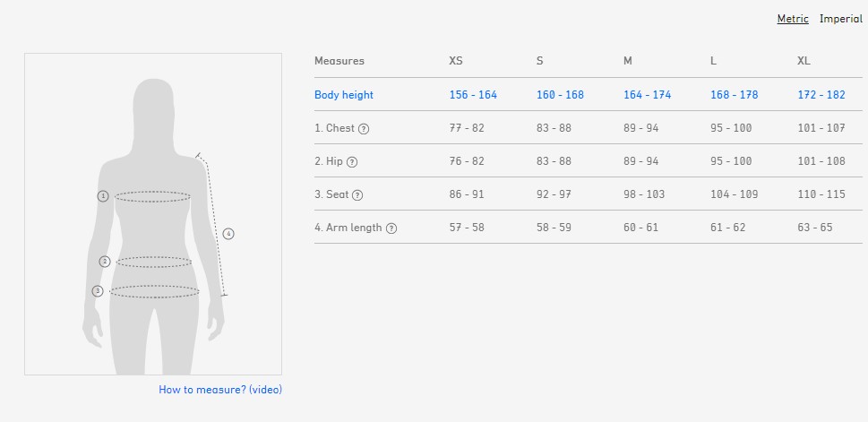Click the XS body height range 156 - 164

click(473, 95)
